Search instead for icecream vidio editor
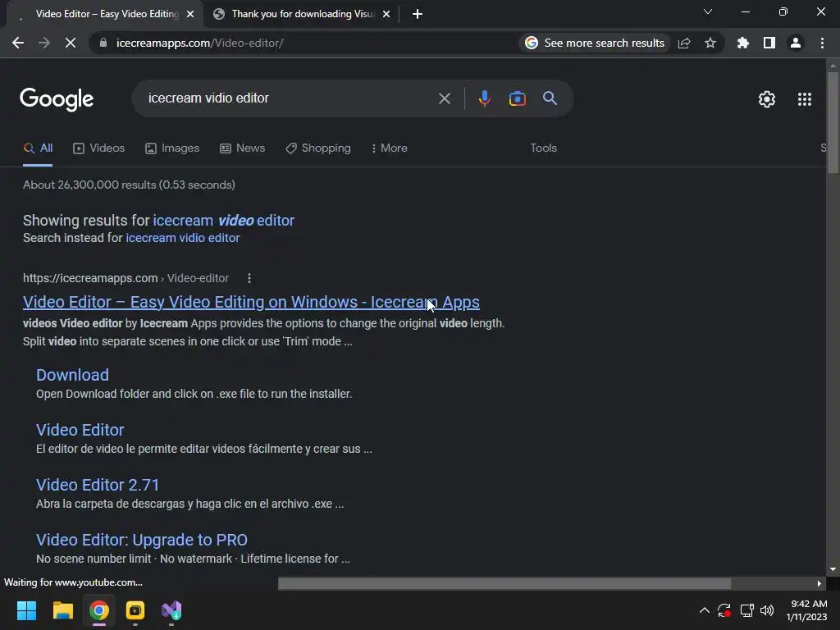 [x=183, y=238]
